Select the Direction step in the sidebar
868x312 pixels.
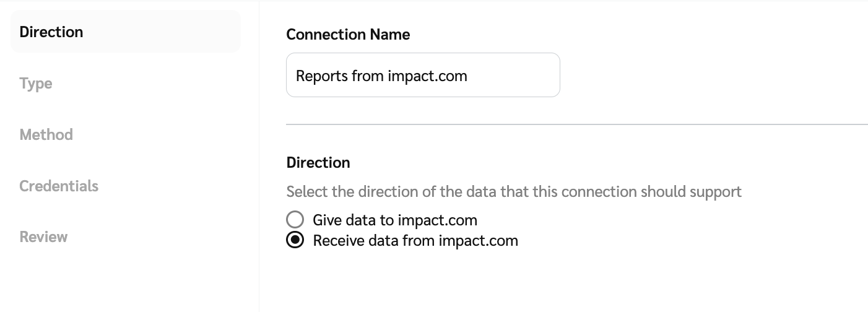[51, 32]
